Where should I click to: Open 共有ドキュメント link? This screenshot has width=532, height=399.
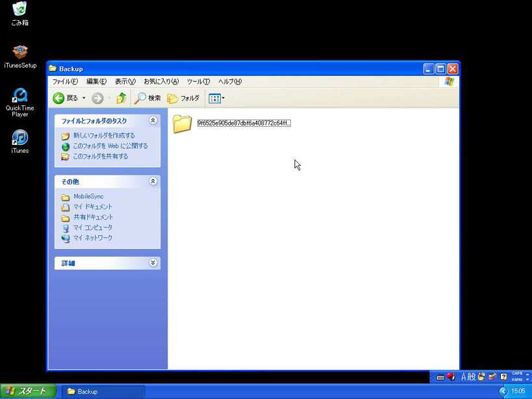pyautogui.click(x=94, y=217)
